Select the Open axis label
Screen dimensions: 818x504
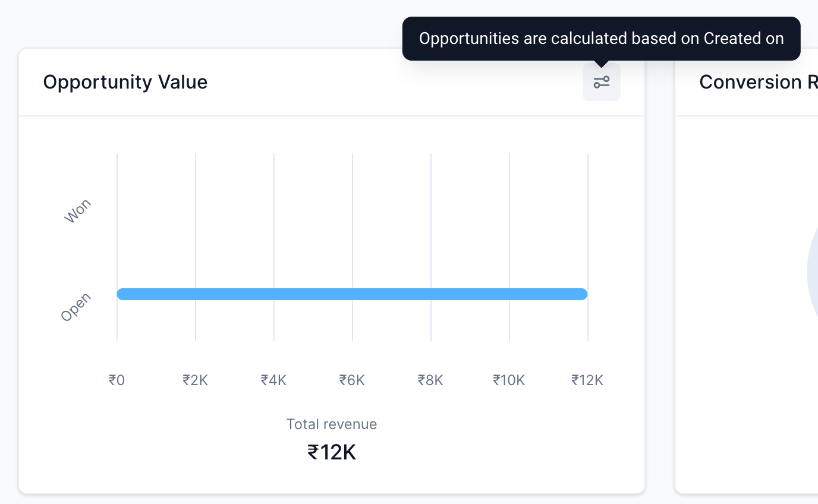76,307
